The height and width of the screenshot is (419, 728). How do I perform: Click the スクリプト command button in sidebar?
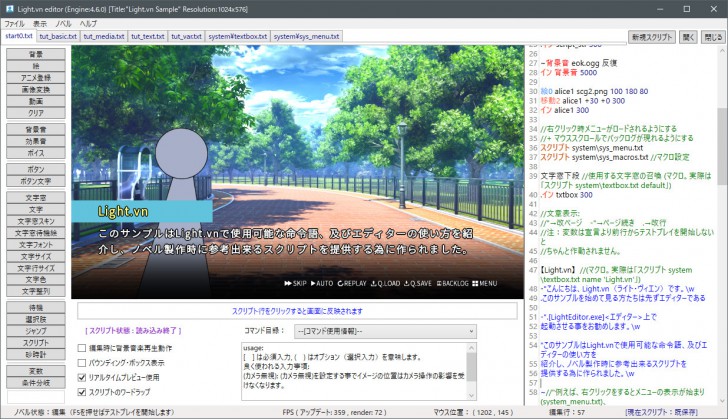click(x=36, y=343)
